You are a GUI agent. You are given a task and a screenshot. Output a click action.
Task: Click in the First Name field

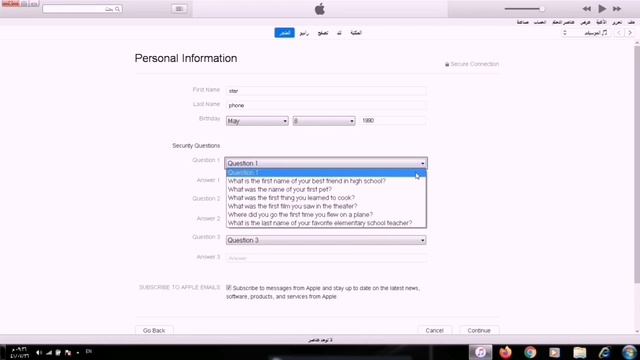(x=326, y=91)
